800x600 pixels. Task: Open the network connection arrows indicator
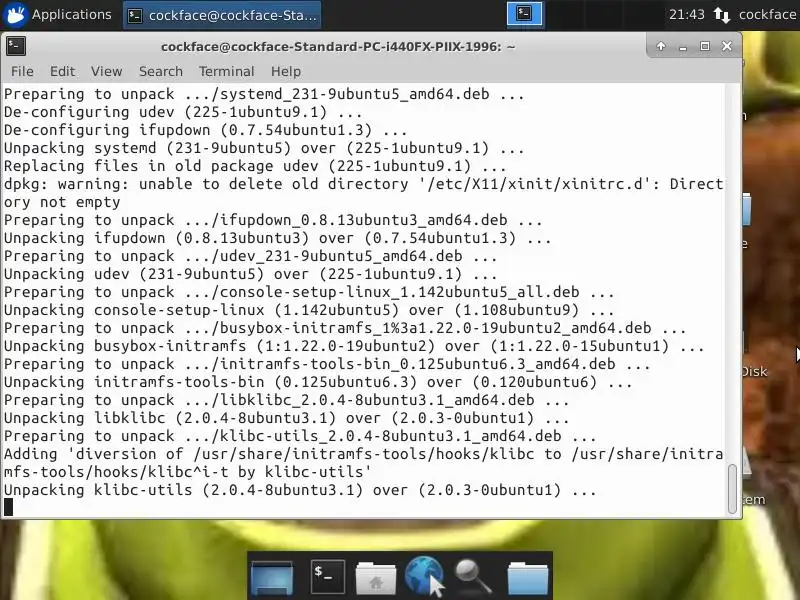(721, 14)
